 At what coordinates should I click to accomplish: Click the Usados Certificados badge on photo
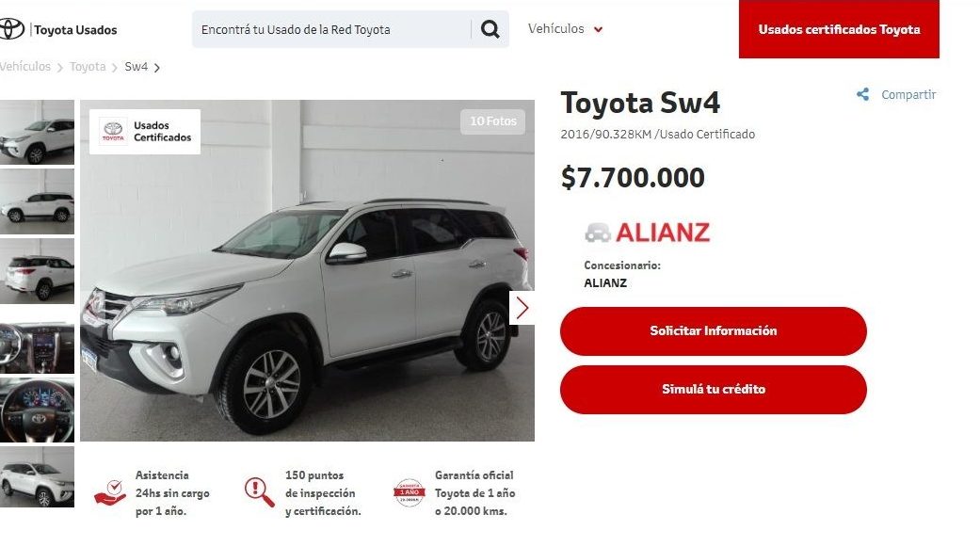pyautogui.click(x=145, y=132)
